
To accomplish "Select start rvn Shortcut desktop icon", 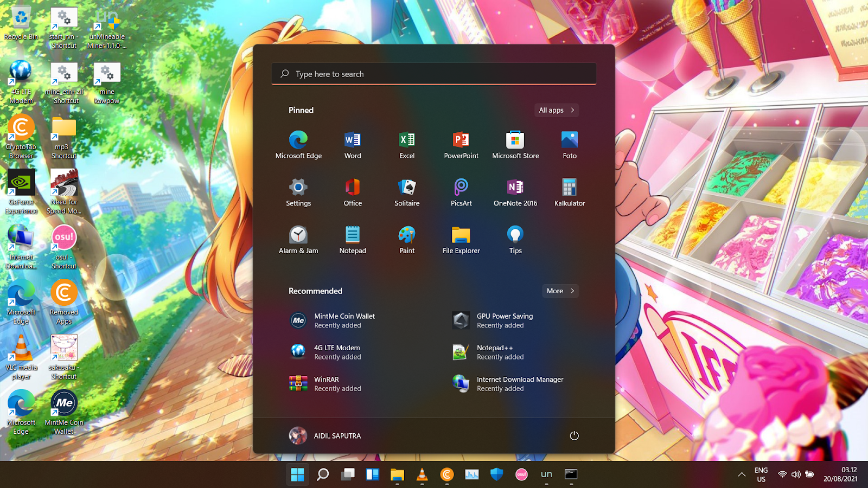I will point(64,27).
